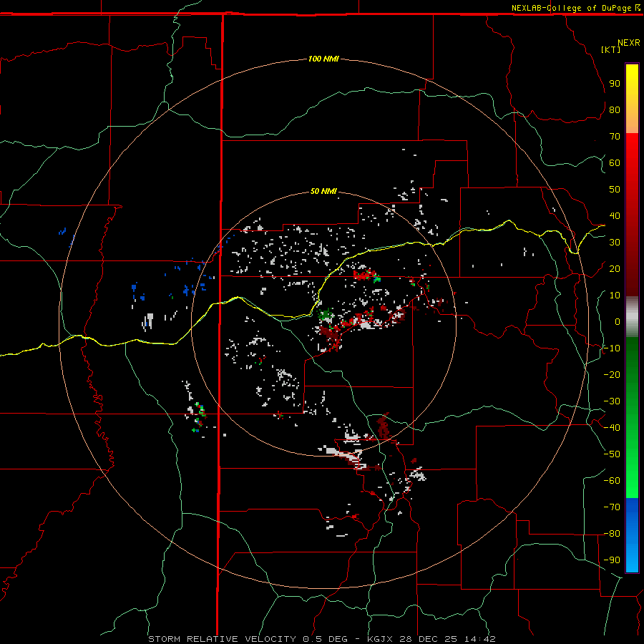Click the 28 DEC 25 date text
644x644 pixels.
tap(429, 639)
